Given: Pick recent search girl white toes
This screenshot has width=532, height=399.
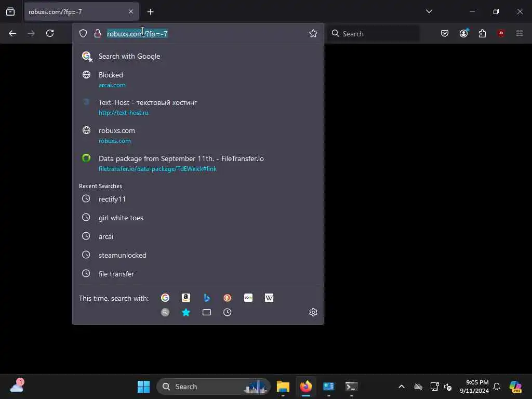Looking at the screenshot, I should 198,218.
